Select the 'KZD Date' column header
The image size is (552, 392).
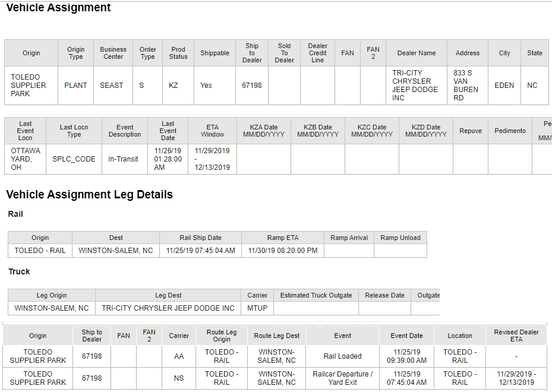tap(426, 131)
